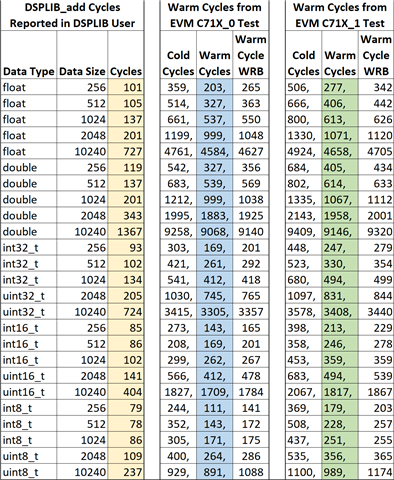Click the green warm cycles cell 4658,

coord(340,151)
